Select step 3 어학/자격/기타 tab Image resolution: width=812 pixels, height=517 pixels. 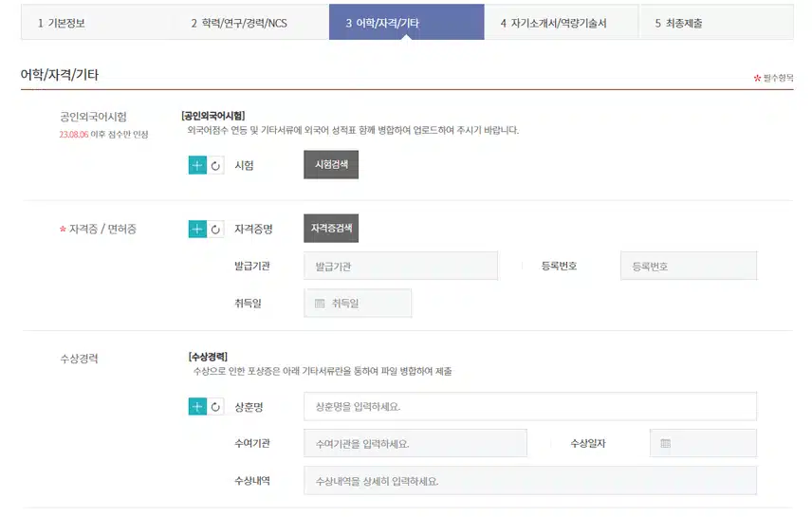click(x=407, y=22)
